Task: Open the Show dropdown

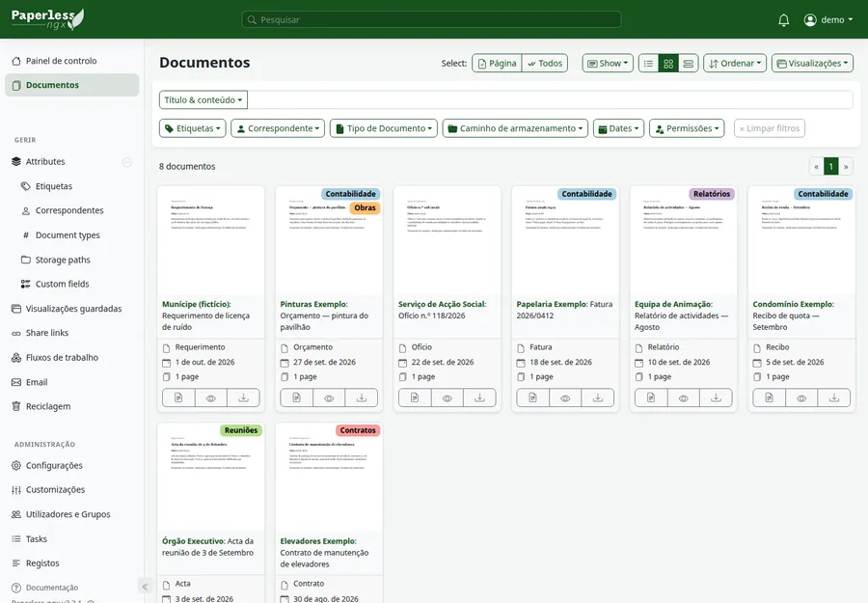Action: click(608, 63)
